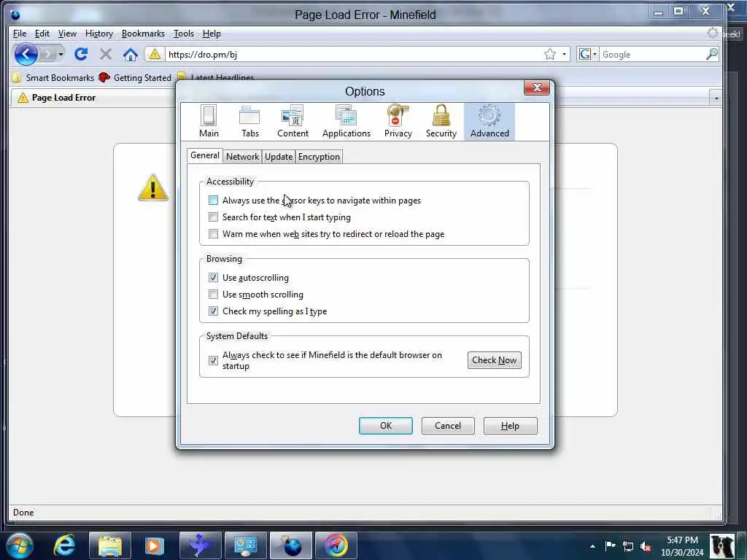Image resolution: width=747 pixels, height=560 pixels.
Task: Enable Use smooth scrolling
Action: click(x=214, y=295)
